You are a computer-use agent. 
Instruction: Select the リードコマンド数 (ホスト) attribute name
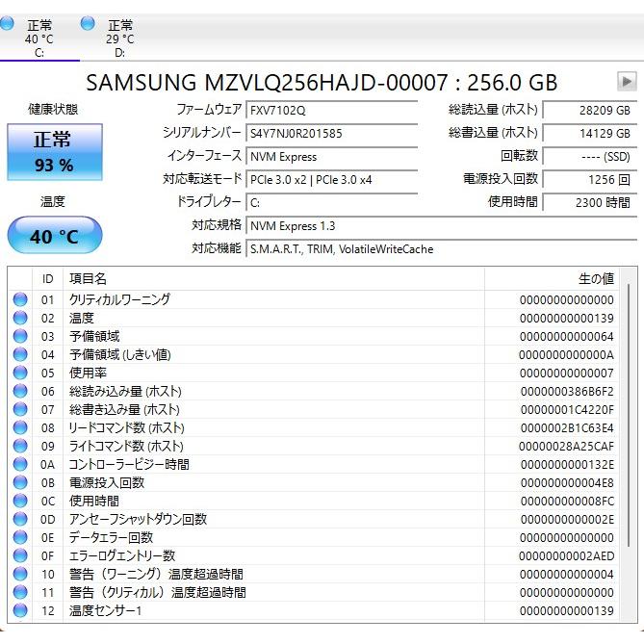pos(126,427)
